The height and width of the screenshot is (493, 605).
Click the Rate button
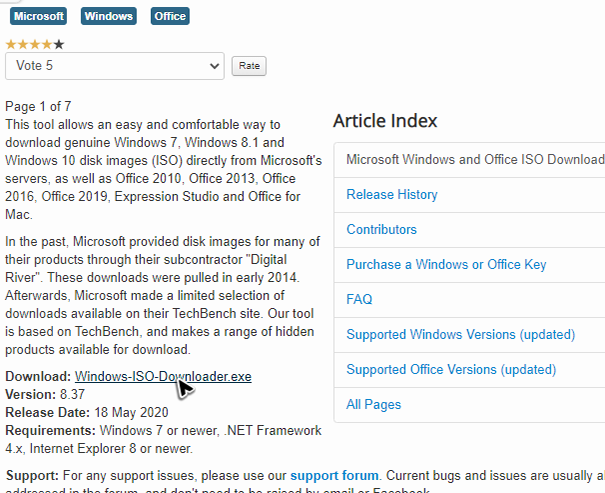pyautogui.click(x=249, y=66)
